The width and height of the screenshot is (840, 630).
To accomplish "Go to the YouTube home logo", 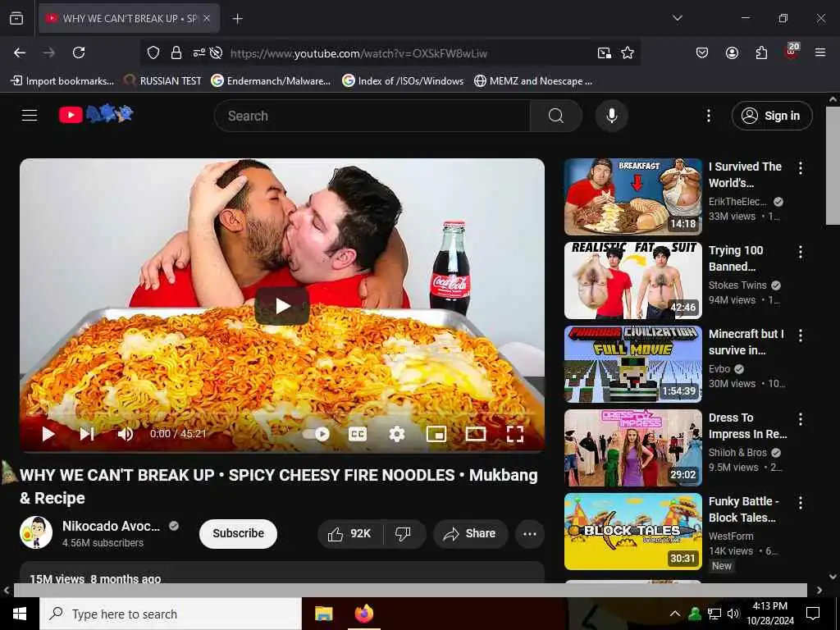I will 97,114.
